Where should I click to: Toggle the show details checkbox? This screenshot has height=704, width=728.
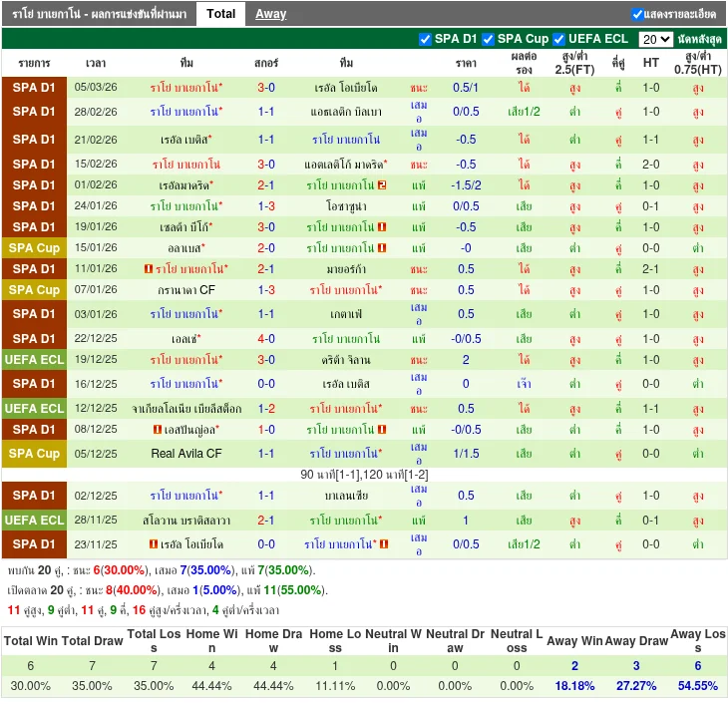(637, 14)
